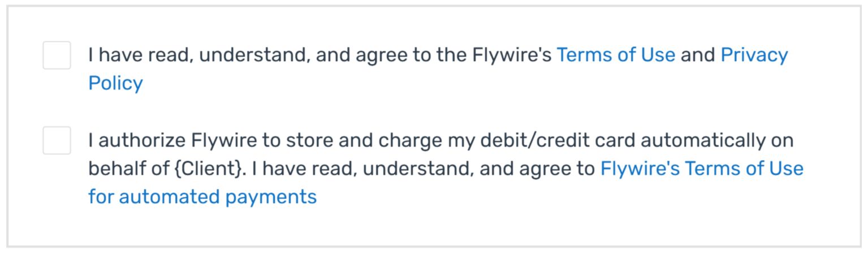This screenshot has height=254, width=868.
Task: Open the Terms of Use link
Action: click(616, 55)
